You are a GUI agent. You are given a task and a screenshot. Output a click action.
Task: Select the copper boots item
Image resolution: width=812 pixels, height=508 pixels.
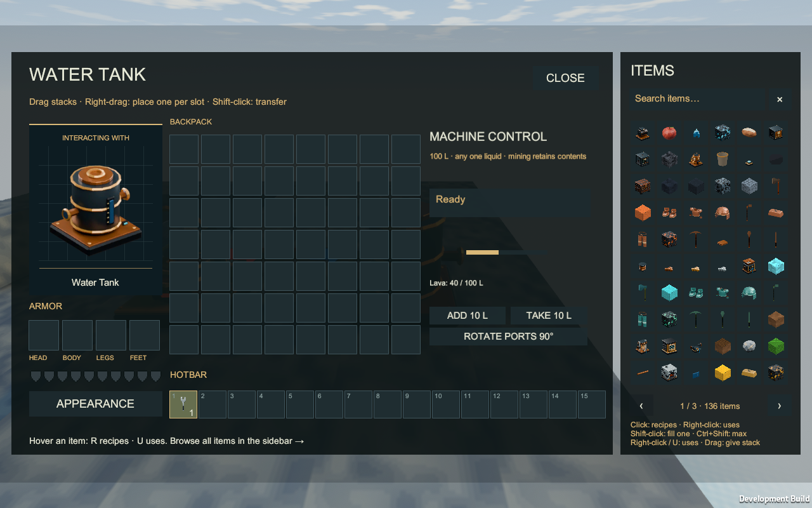(669, 213)
